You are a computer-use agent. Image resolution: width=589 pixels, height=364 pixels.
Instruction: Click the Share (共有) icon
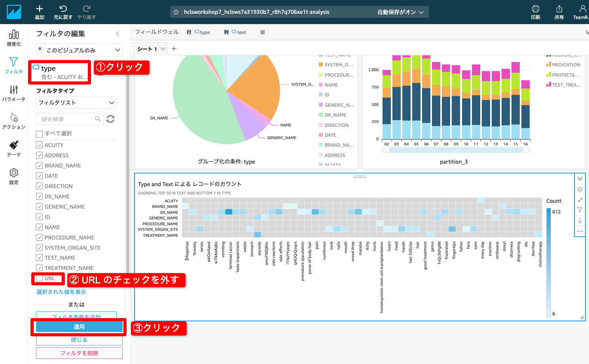[x=559, y=9]
